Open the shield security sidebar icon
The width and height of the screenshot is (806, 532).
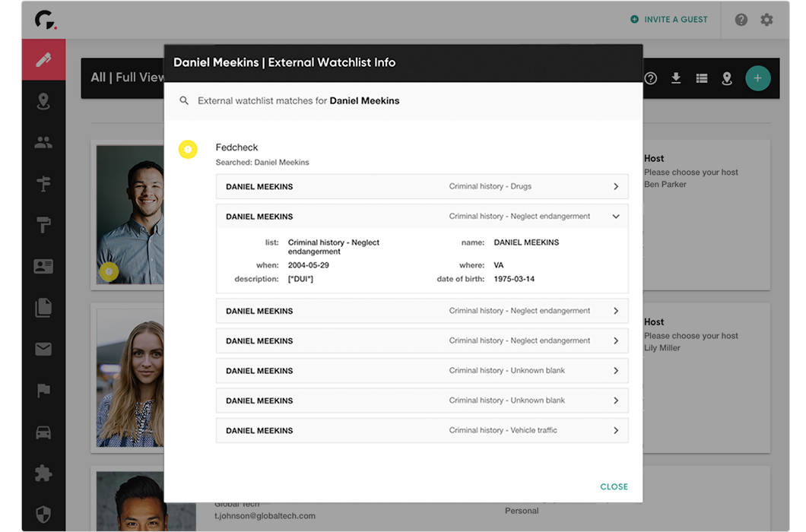[43, 514]
